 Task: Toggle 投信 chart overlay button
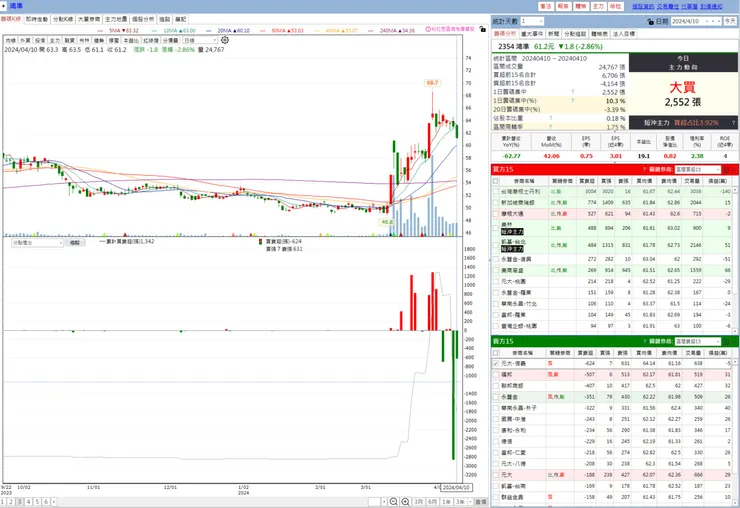pyautogui.click(x=40, y=41)
